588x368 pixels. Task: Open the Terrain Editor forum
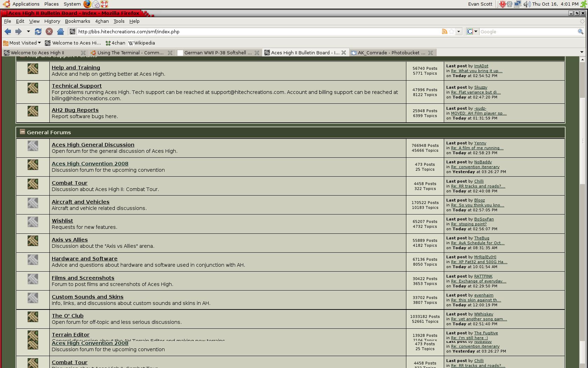click(71, 335)
